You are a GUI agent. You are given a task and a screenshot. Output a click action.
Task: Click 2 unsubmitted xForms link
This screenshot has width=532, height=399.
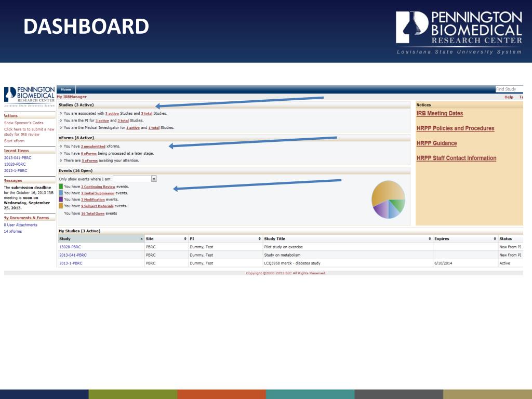(93, 147)
